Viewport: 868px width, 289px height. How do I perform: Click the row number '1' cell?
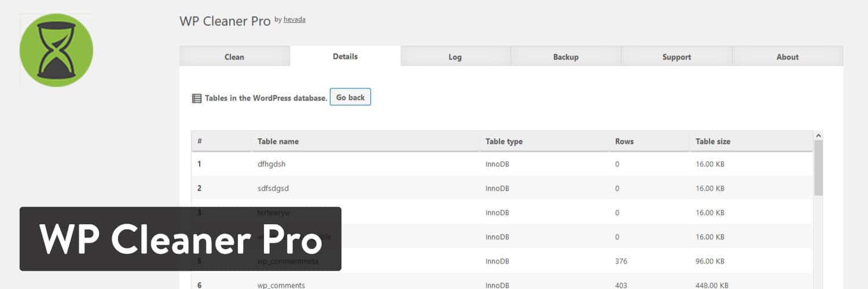[199, 164]
